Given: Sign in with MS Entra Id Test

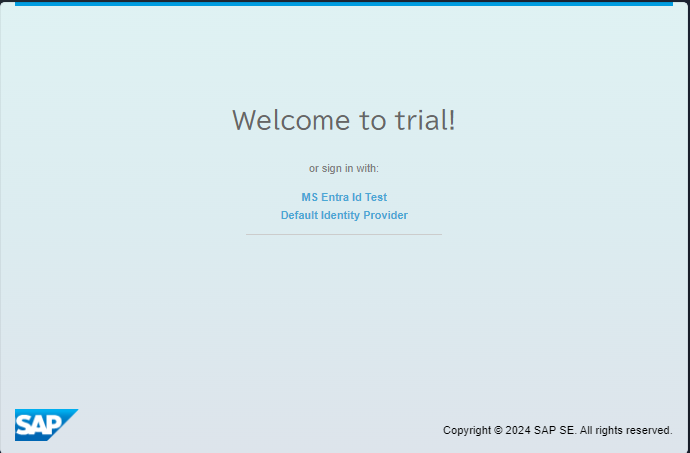Looking at the screenshot, I should [x=344, y=197].
